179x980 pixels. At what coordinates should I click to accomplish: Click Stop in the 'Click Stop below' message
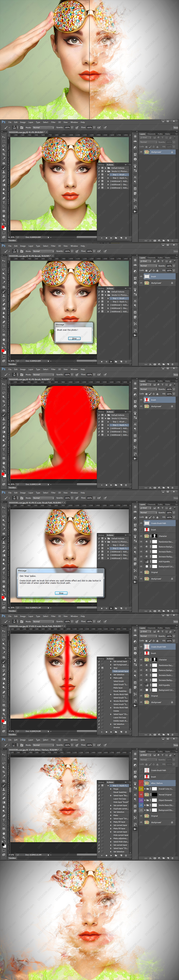tap(61, 593)
